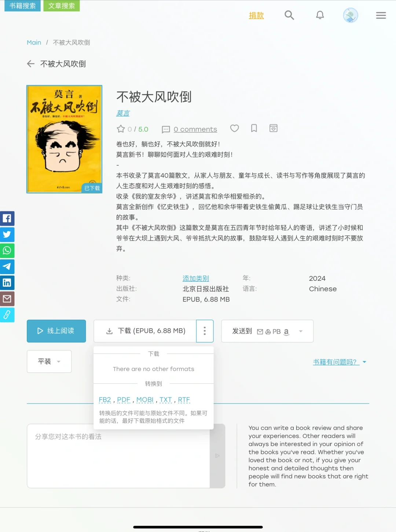Click the publisher 北京日报出版社
This screenshot has width=396, height=532.
pyautogui.click(x=206, y=289)
